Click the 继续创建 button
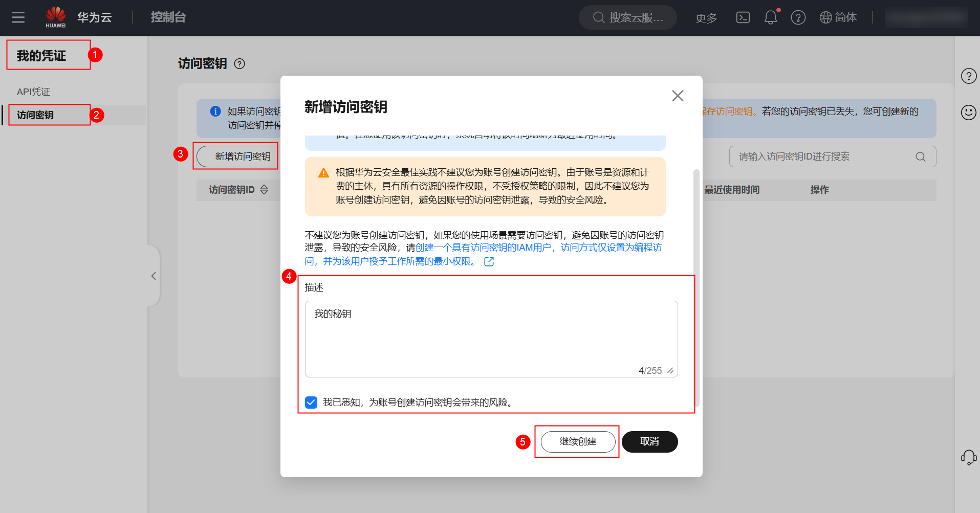The image size is (980, 513). tap(577, 441)
